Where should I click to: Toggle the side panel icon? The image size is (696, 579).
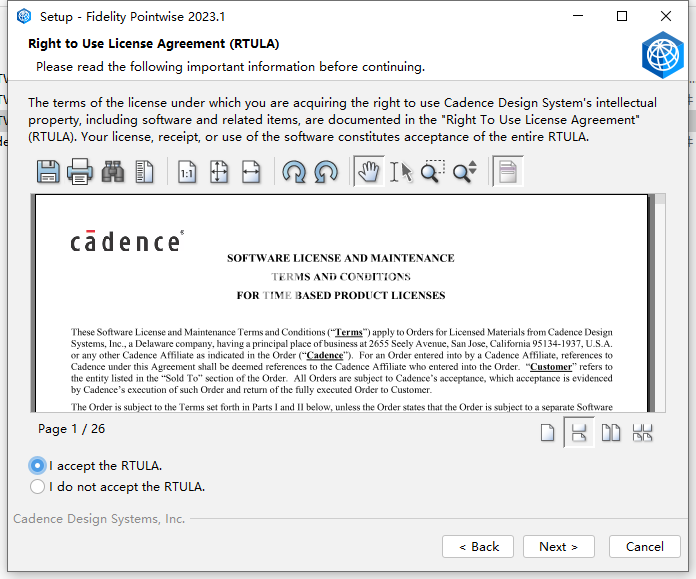[x=144, y=172]
